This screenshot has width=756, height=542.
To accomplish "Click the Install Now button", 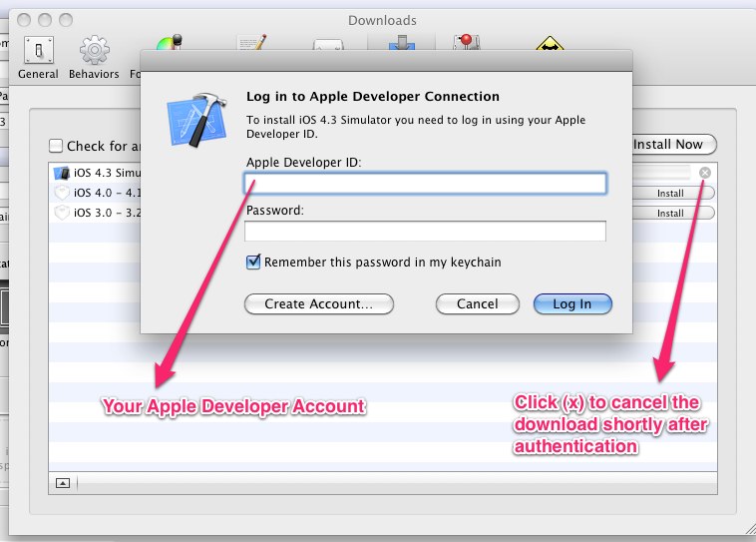I will point(674,145).
